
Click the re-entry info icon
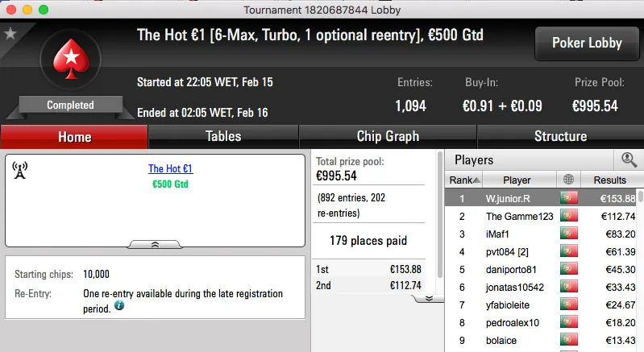[x=119, y=306]
